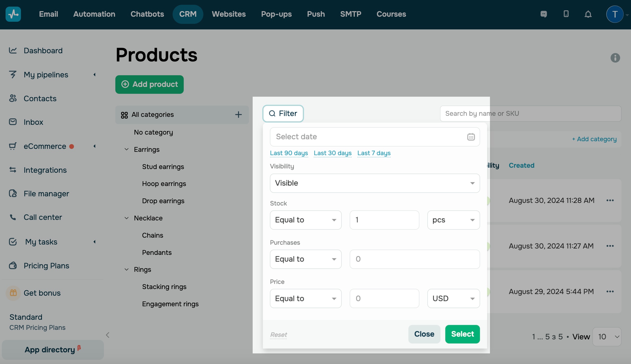Screen dimensions: 631x364
Task: Collapse the Earrings category tree
Action: tap(127, 149)
